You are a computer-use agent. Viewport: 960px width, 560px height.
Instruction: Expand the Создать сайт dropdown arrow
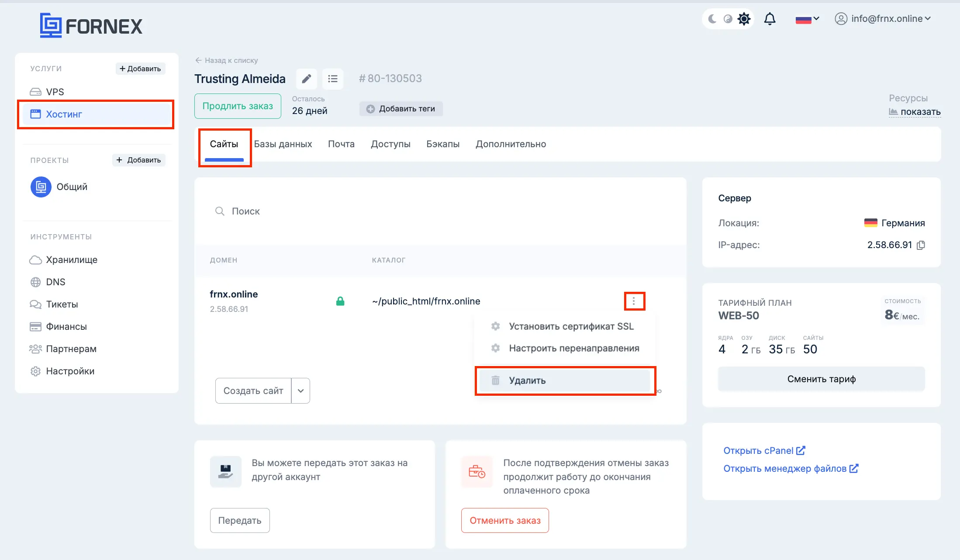[x=300, y=391]
